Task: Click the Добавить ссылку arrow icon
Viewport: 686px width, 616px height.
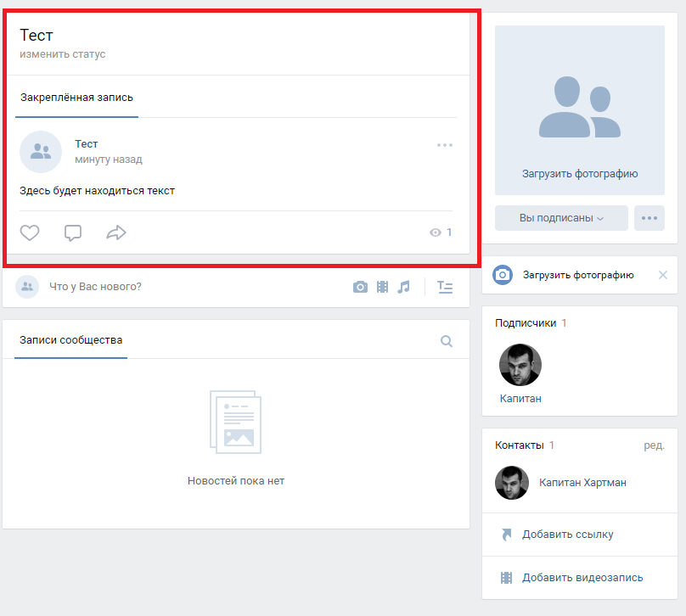Action: [x=506, y=535]
